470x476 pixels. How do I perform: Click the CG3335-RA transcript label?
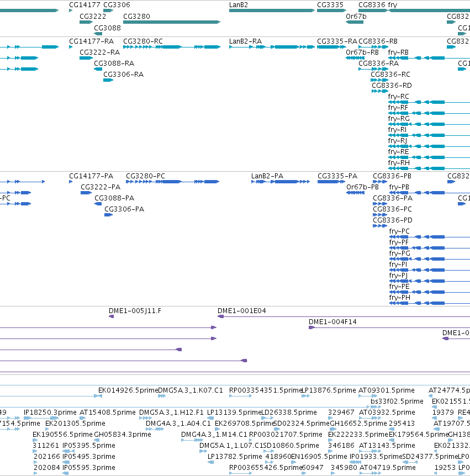point(337,41)
